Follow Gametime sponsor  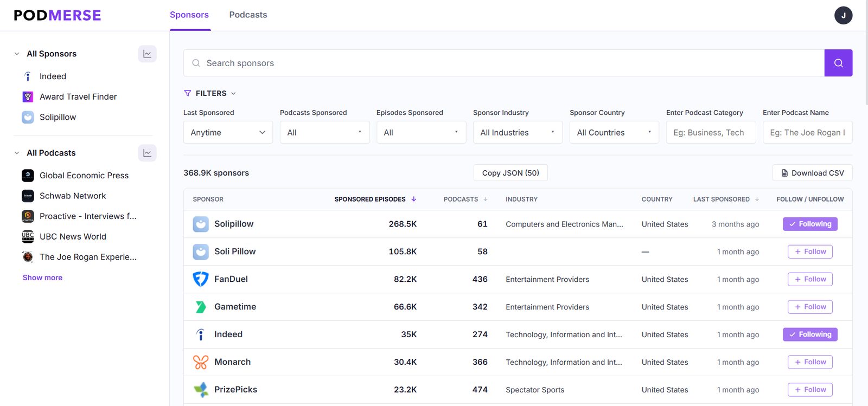[x=810, y=307]
